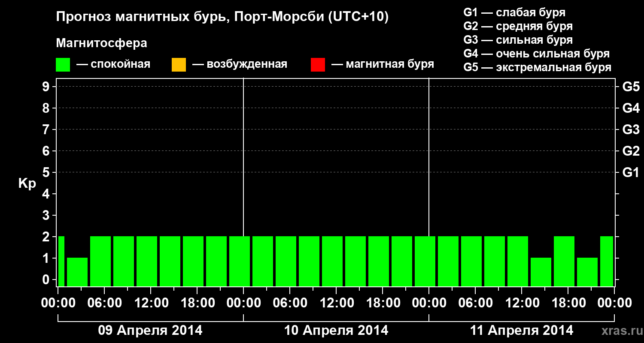Screen dimensions: 644x343
Task: Click the green «спокойная» legend swatch
Action: point(63,63)
